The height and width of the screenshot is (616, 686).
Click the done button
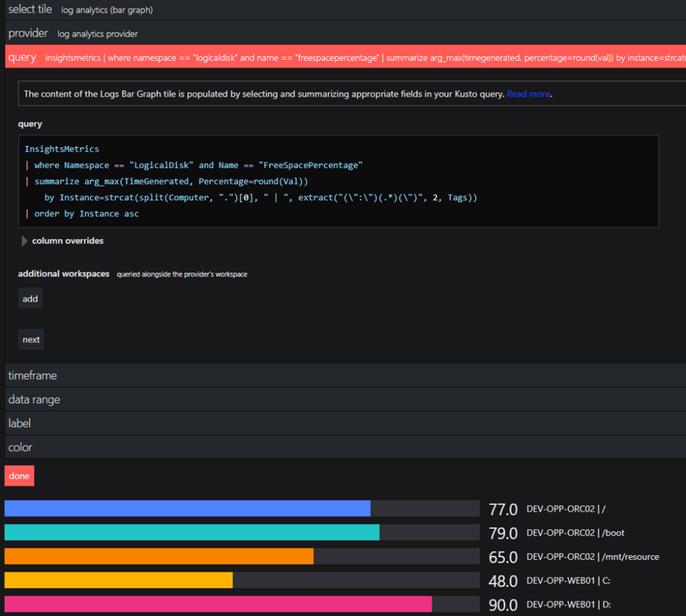(x=19, y=476)
